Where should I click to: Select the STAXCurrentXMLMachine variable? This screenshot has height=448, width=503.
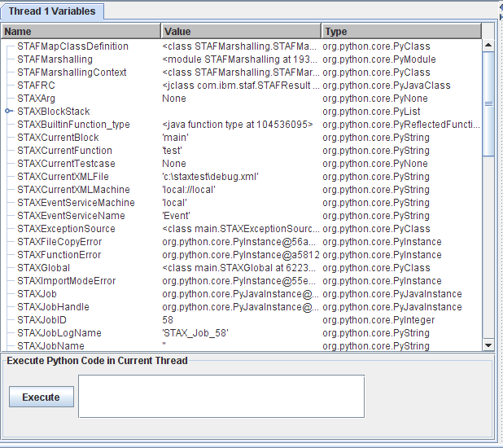point(73,190)
